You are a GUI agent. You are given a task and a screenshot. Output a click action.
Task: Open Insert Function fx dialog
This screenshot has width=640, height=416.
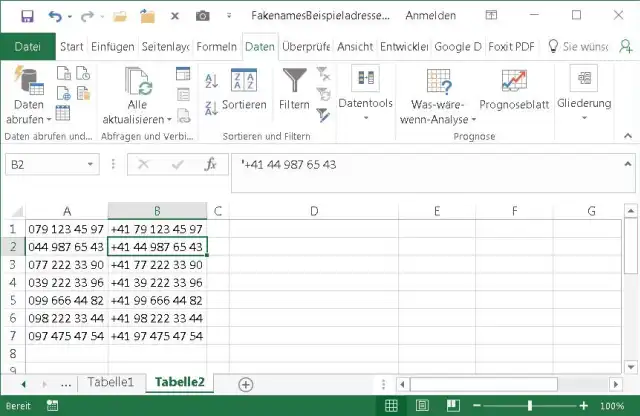coord(211,165)
